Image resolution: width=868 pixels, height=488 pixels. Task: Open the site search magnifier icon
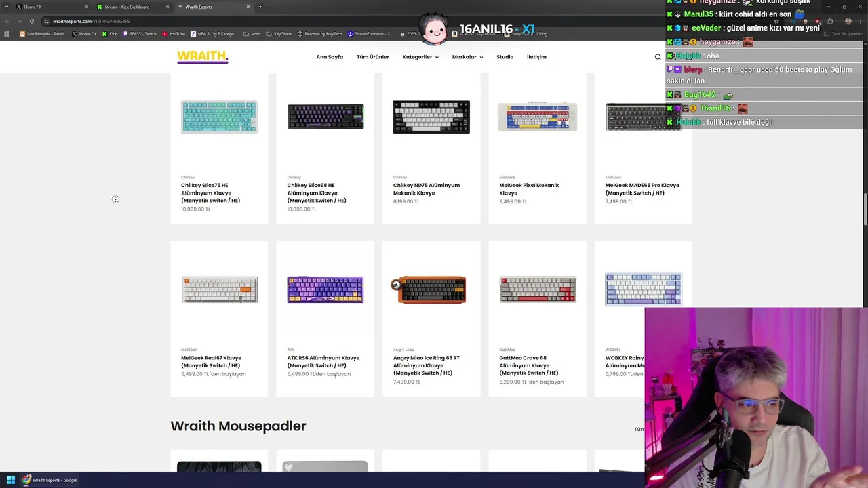[658, 57]
